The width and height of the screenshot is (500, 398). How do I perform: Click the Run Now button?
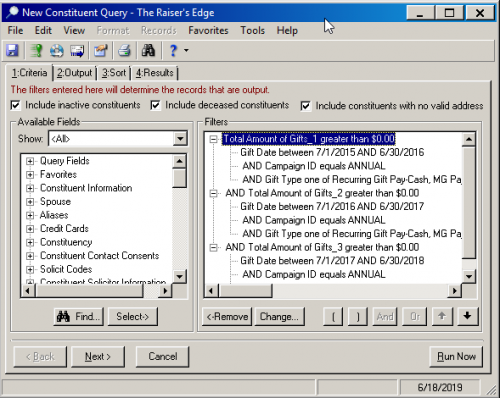(456, 357)
